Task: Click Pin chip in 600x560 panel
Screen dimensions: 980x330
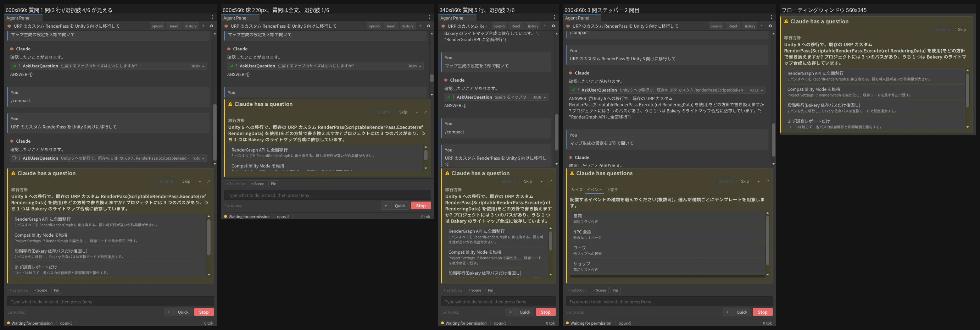Action: point(273,184)
